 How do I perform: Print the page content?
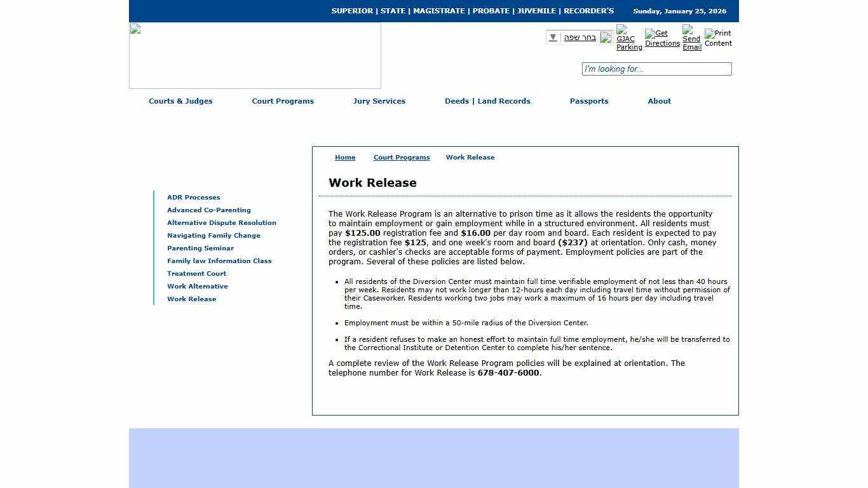click(717, 38)
